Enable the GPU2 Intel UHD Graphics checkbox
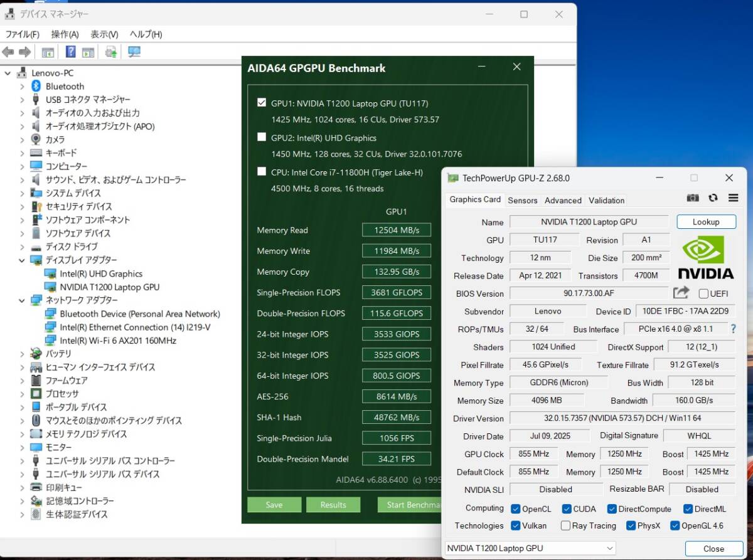This screenshot has width=753, height=560. pos(262,137)
